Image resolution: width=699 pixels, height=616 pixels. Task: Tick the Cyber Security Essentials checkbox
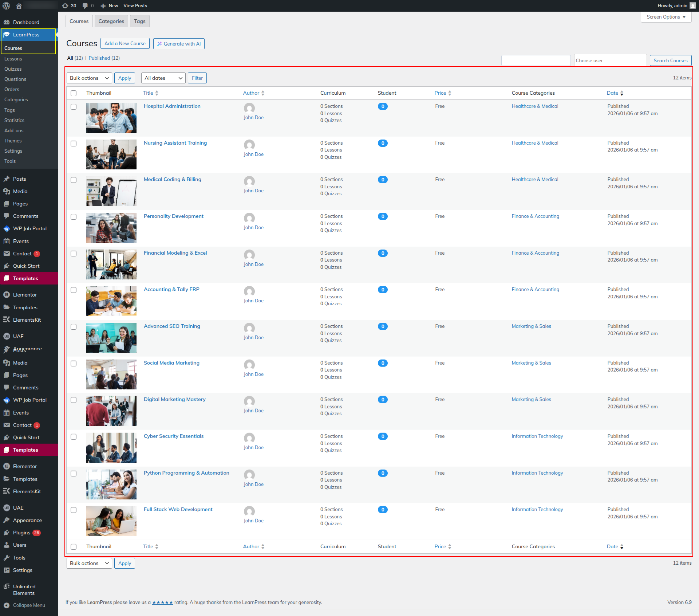[74, 437]
